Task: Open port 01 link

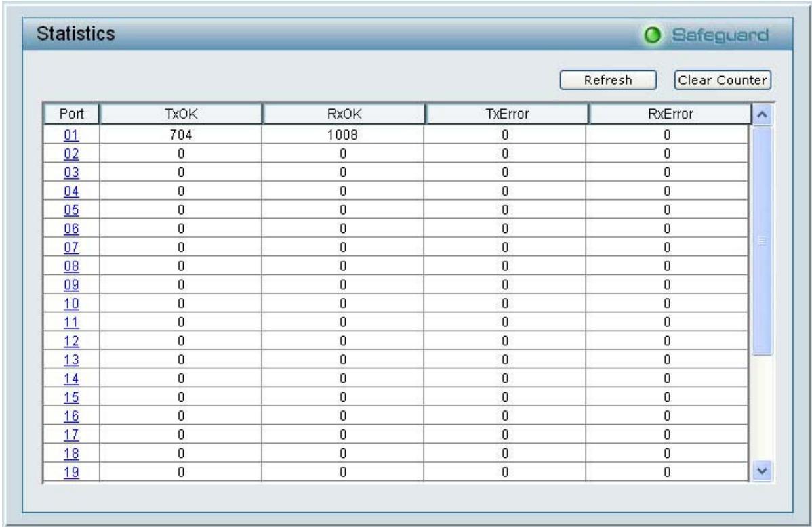Action: [x=71, y=135]
